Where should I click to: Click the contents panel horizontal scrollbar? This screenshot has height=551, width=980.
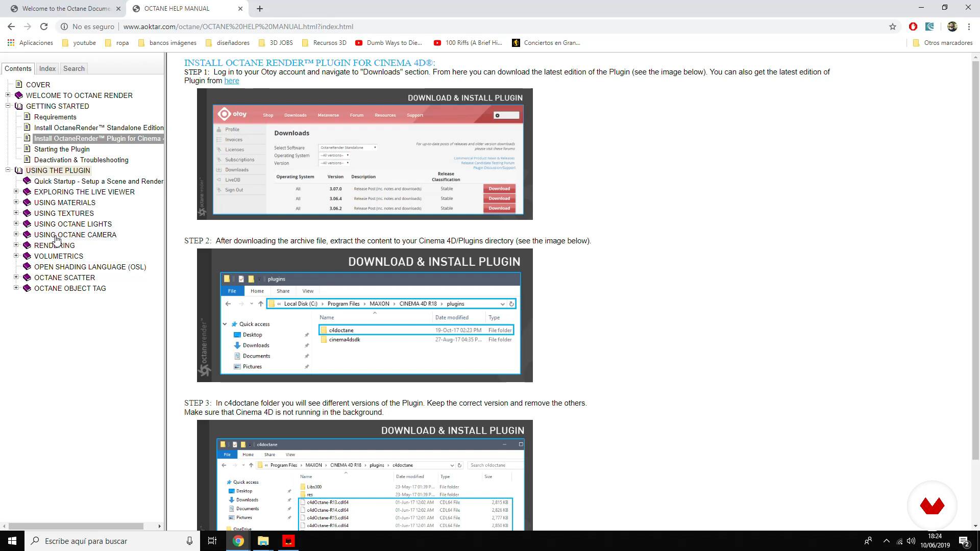point(76,526)
